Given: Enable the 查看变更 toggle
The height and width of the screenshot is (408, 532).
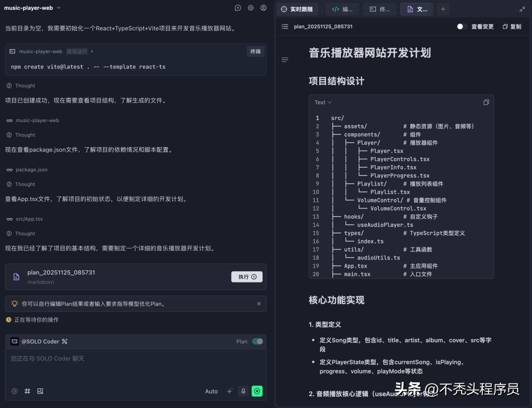Looking at the screenshot, I should (x=462, y=27).
